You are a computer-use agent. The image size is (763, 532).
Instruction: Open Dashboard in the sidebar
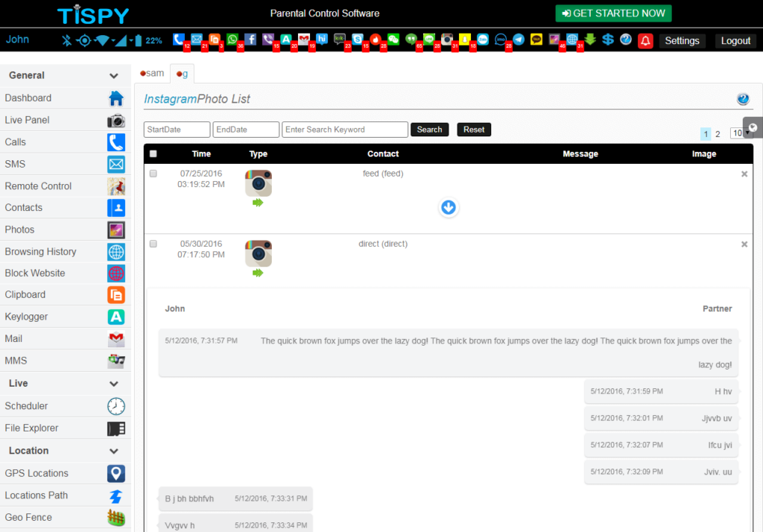point(66,98)
